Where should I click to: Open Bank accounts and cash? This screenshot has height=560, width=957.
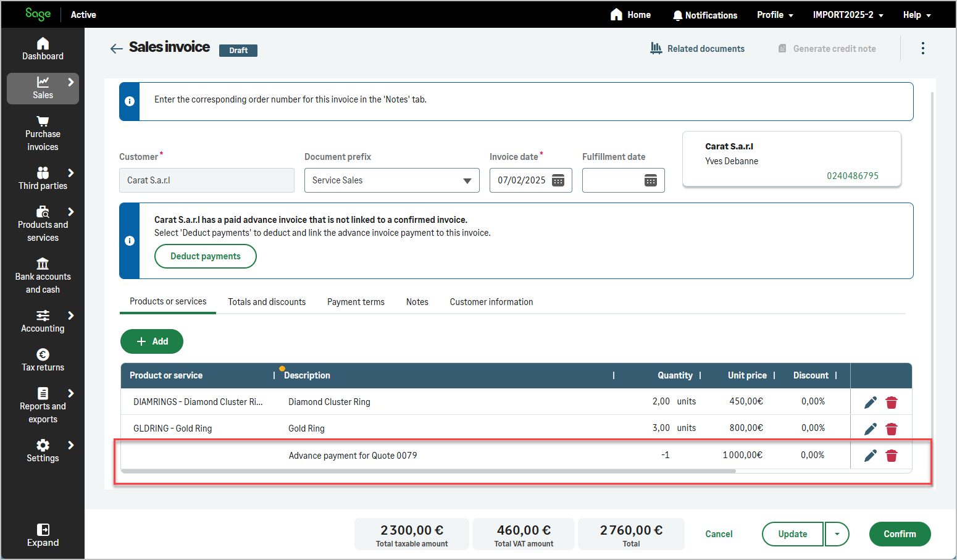pos(43,276)
